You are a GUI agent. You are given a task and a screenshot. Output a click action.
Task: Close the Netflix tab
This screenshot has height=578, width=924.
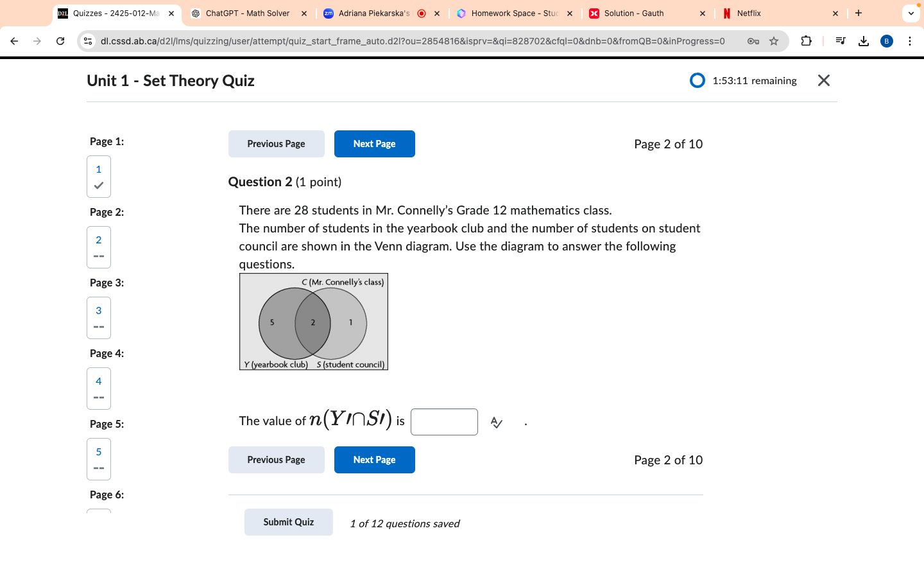[x=835, y=13]
